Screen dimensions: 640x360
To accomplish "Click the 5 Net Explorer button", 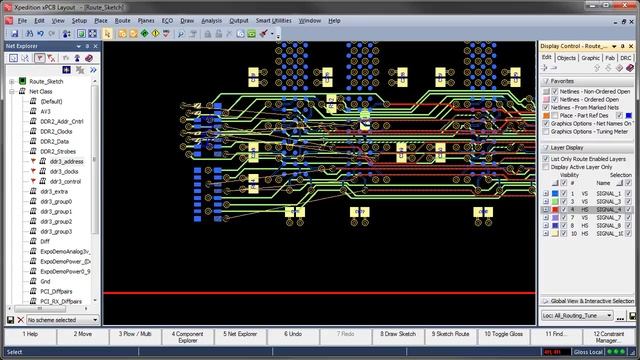I will [x=240, y=337].
